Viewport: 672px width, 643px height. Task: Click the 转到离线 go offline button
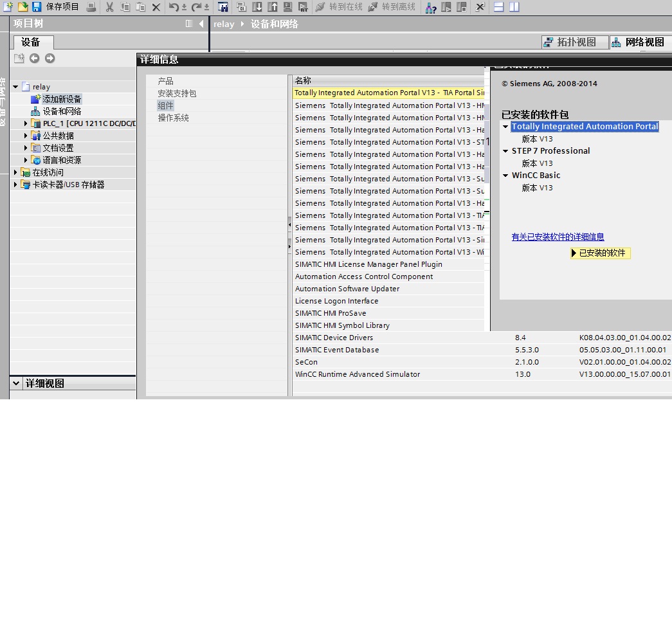392,7
